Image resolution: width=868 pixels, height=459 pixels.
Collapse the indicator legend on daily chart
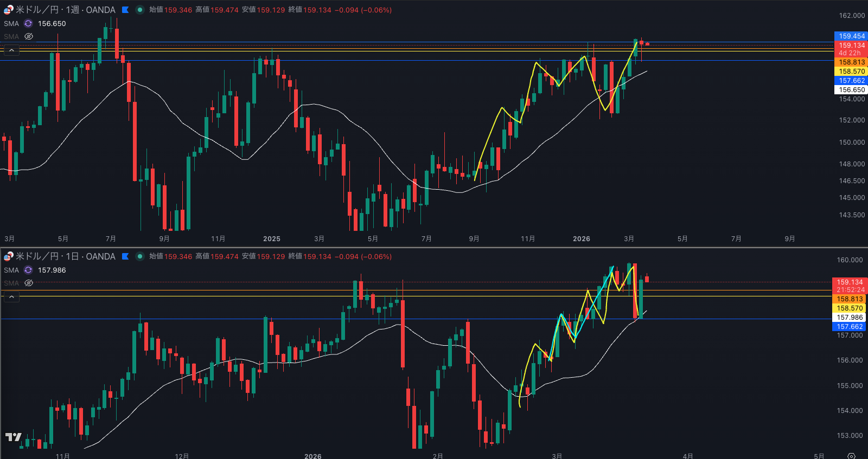[11, 297]
